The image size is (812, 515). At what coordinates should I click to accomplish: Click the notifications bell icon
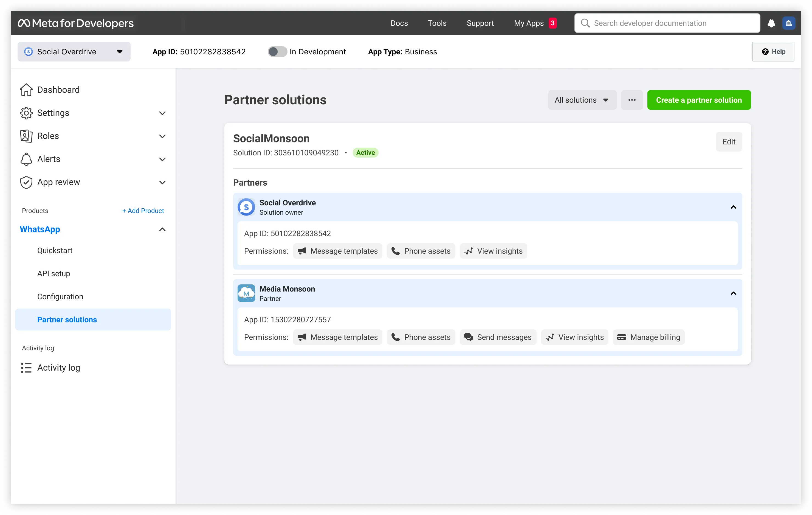[x=771, y=23]
